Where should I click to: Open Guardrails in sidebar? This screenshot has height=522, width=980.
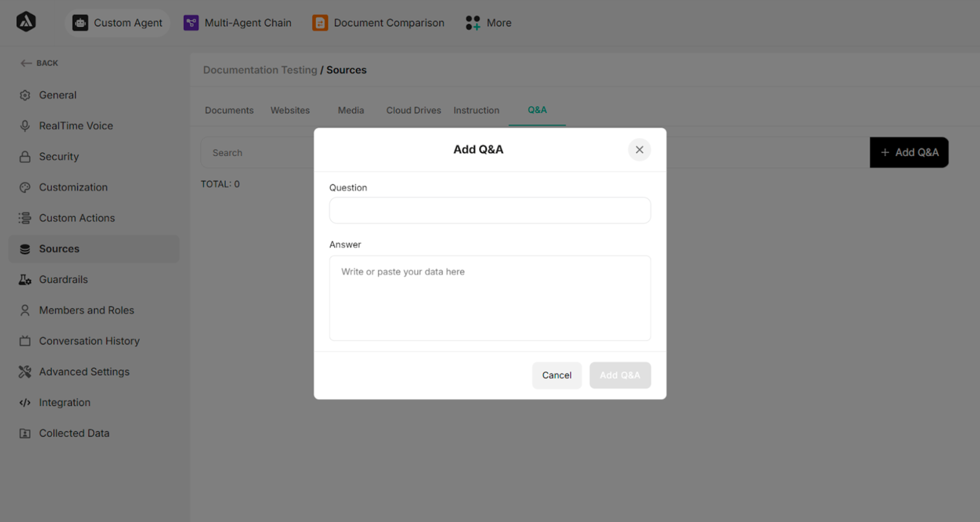coord(94,280)
